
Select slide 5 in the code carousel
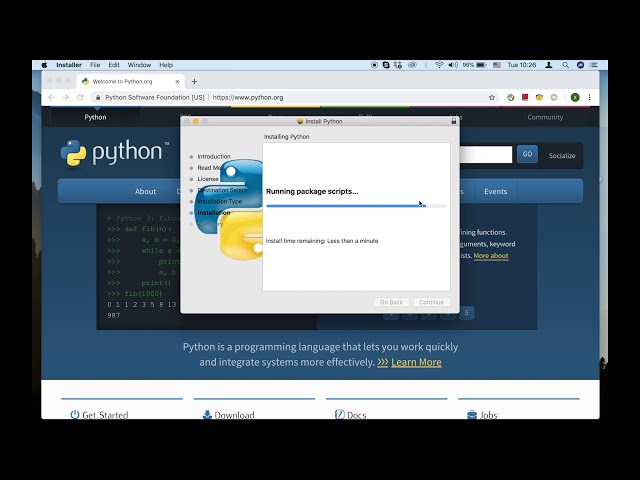click(x=467, y=313)
